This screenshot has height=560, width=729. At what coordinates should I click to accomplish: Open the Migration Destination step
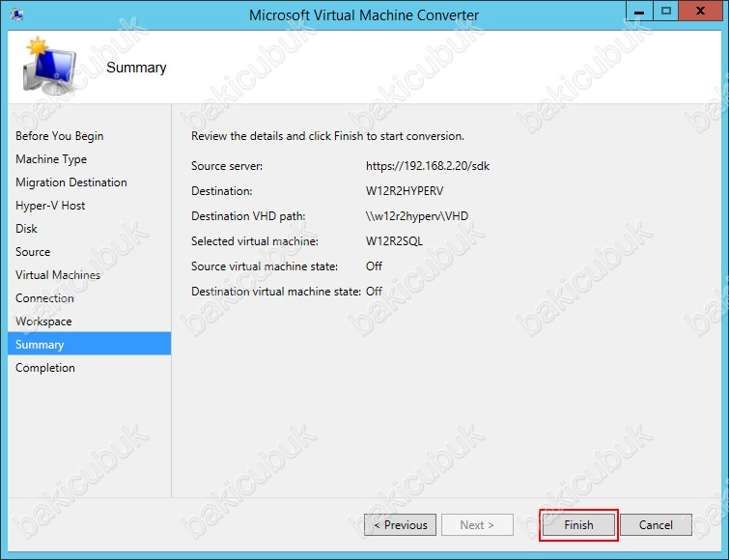[x=71, y=182]
